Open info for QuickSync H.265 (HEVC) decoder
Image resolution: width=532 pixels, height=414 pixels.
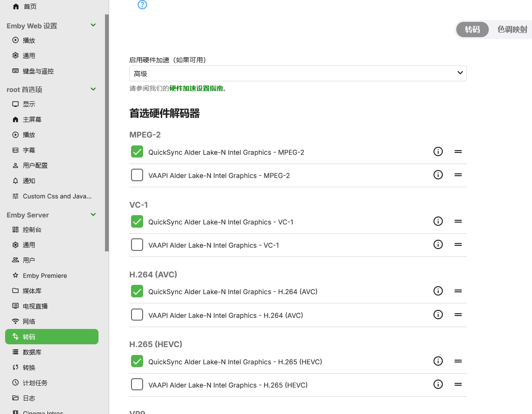point(438,361)
